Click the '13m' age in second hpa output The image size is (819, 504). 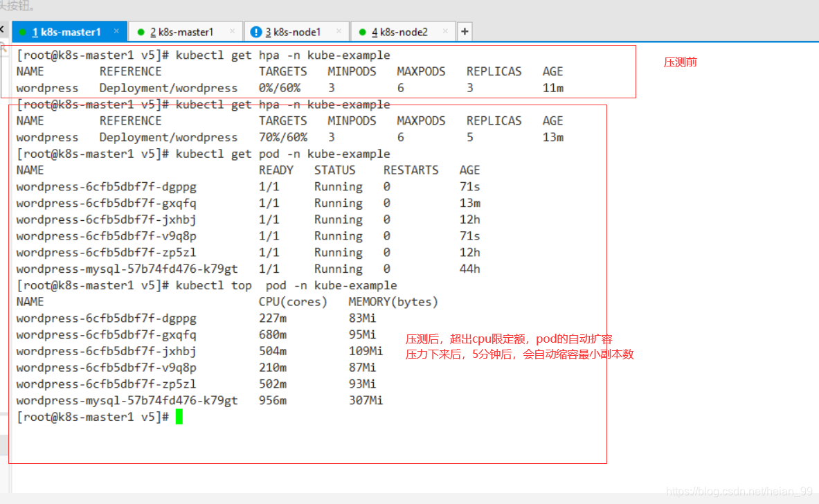click(x=552, y=137)
